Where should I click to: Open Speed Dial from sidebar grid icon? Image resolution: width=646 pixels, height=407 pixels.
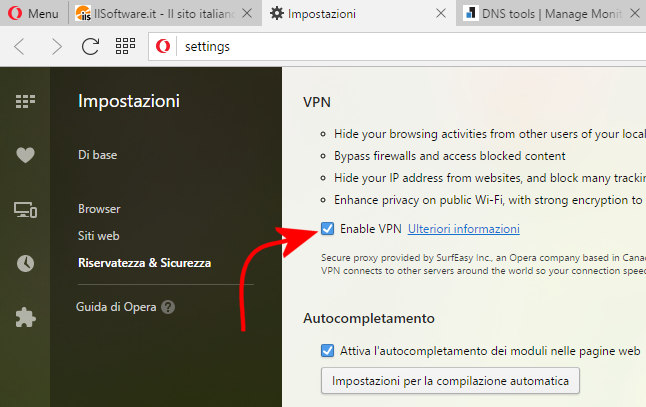coord(25,101)
